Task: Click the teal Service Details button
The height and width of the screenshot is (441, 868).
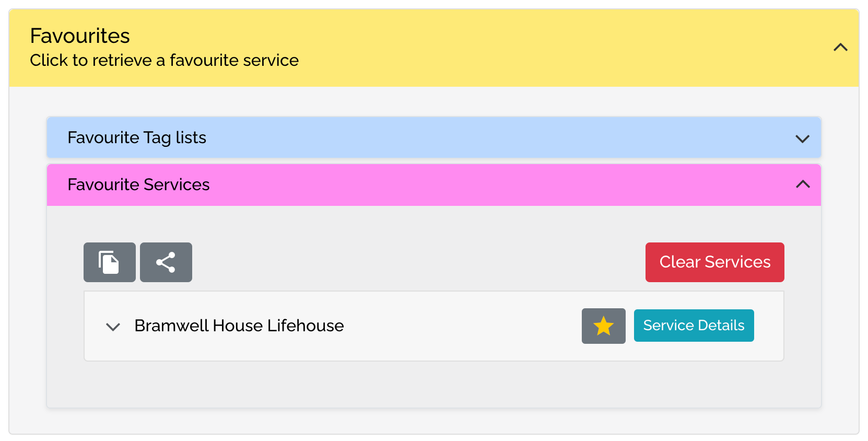Action: pos(694,326)
